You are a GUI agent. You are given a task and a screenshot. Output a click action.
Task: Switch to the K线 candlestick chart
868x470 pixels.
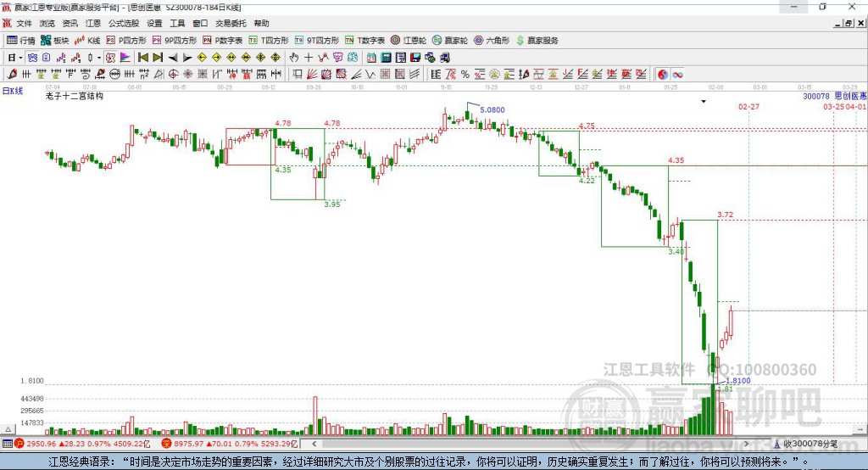(x=87, y=41)
